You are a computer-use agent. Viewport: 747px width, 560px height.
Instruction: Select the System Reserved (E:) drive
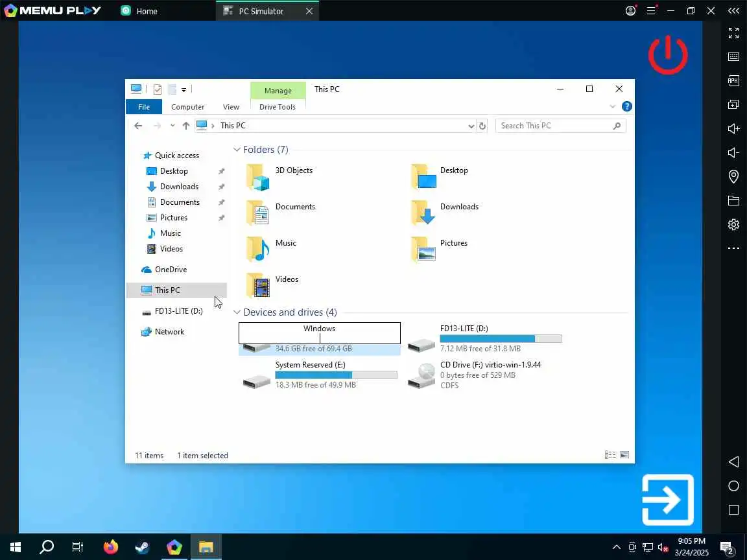320,374
